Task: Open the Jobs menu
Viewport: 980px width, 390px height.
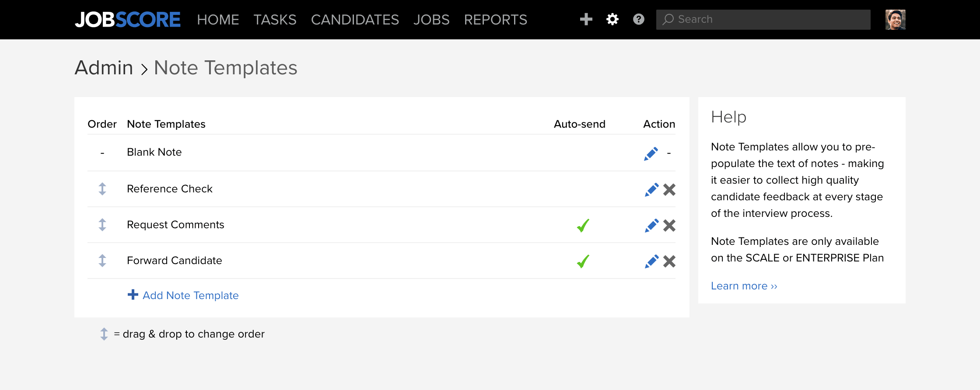Action: coord(431,20)
